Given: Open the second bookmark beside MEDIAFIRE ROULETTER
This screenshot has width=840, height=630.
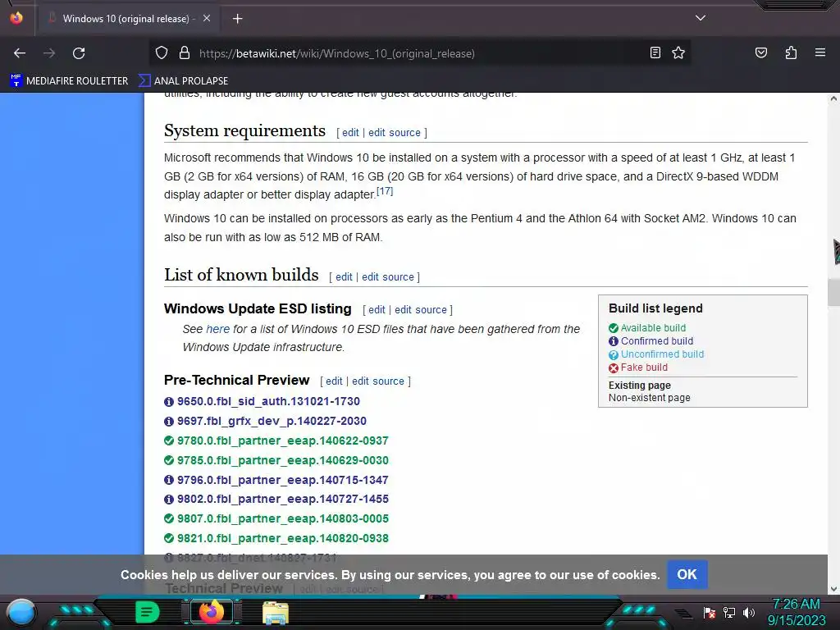Looking at the screenshot, I should tap(183, 81).
